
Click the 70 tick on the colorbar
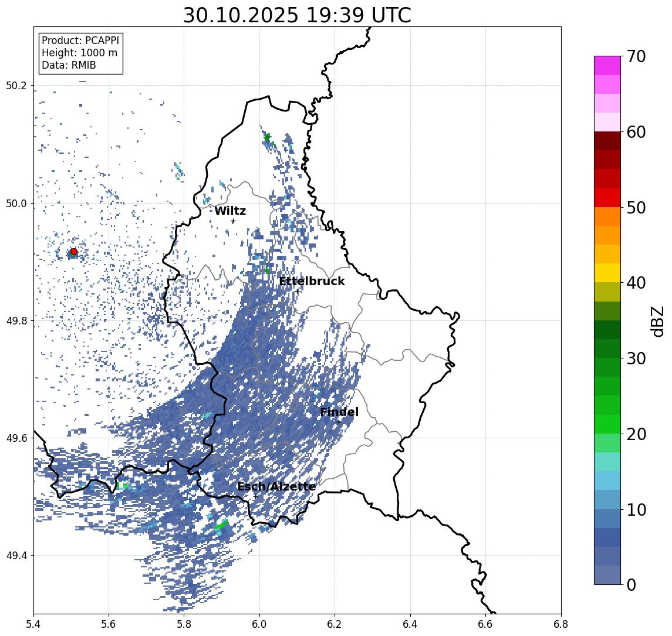pos(636,56)
